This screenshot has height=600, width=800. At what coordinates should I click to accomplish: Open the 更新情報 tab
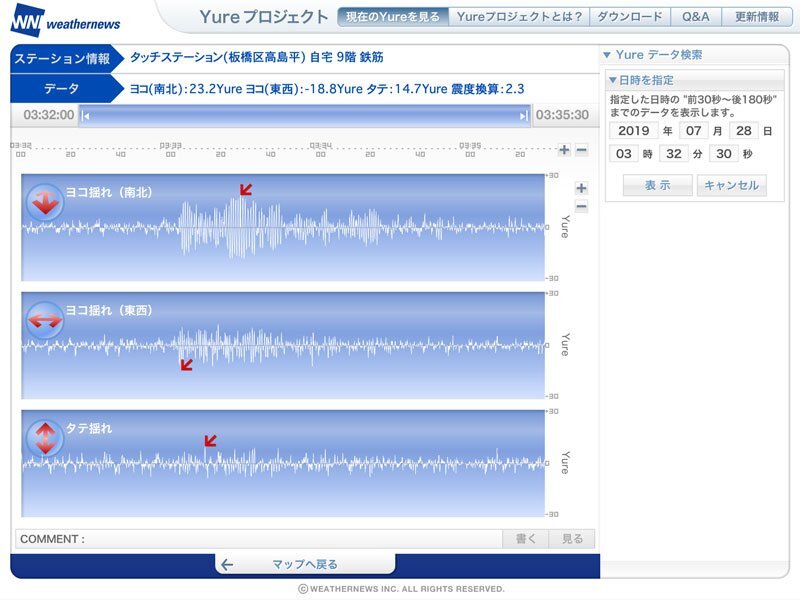(757, 17)
